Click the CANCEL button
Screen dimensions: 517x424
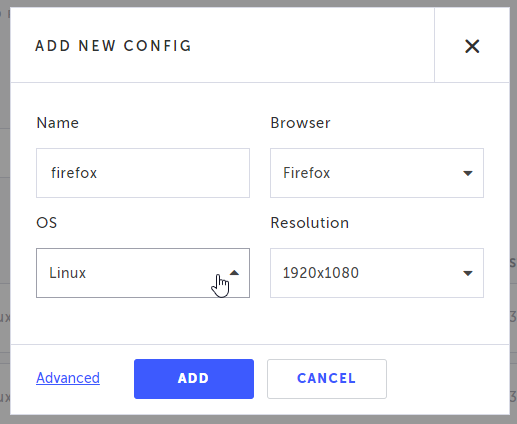coord(327,379)
